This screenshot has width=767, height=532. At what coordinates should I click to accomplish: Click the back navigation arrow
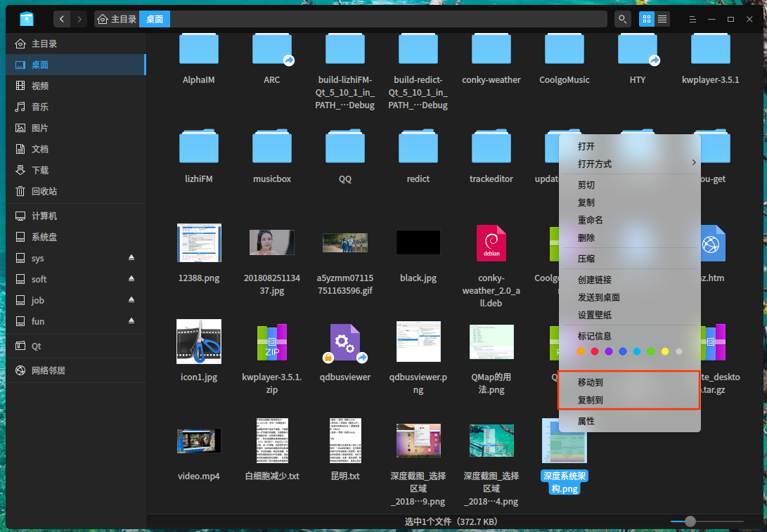63,19
